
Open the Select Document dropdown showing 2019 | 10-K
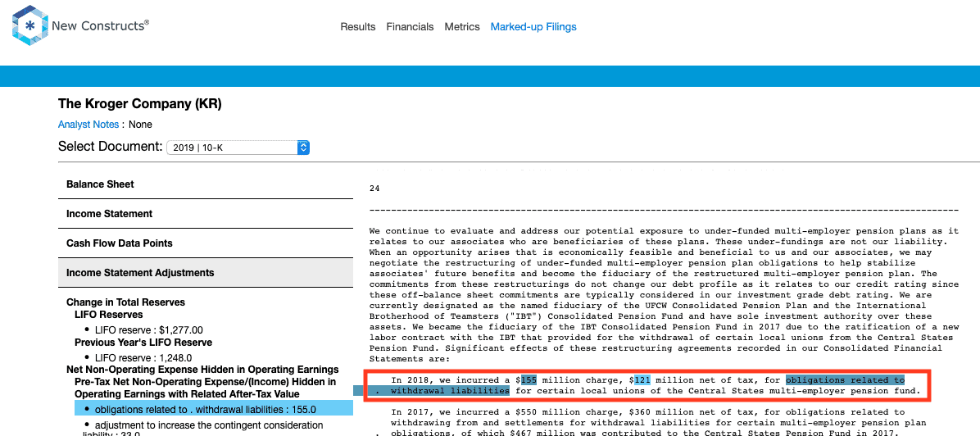click(x=238, y=148)
